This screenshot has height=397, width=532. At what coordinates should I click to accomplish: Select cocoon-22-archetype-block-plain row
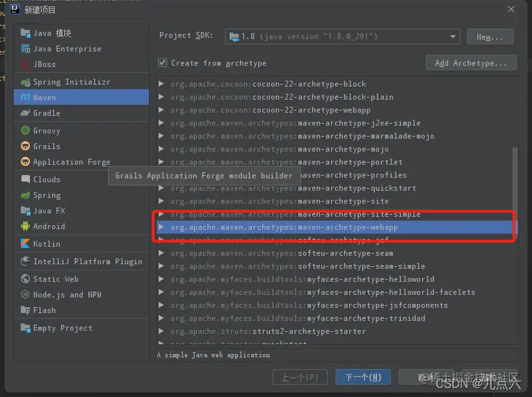pyautogui.click(x=334, y=97)
